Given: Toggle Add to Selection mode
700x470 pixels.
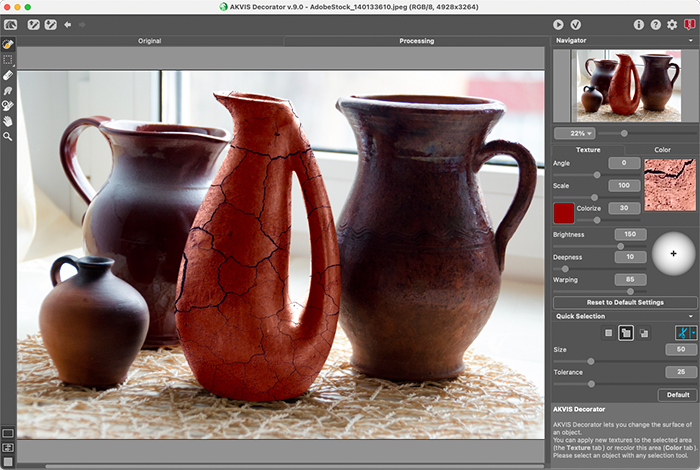Looking at the screenshot, I should pos(625,333).
